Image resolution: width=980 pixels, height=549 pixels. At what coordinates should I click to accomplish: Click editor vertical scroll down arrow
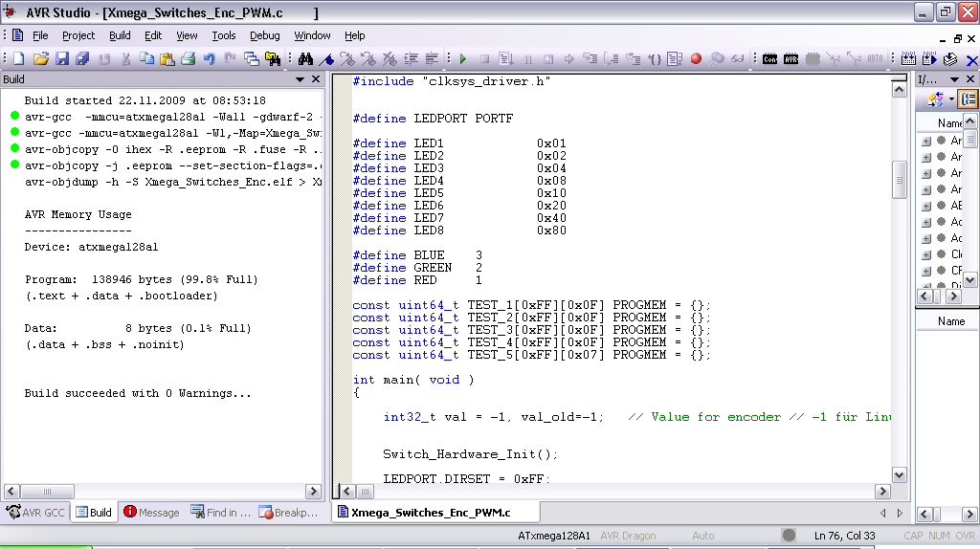[899, 475]
